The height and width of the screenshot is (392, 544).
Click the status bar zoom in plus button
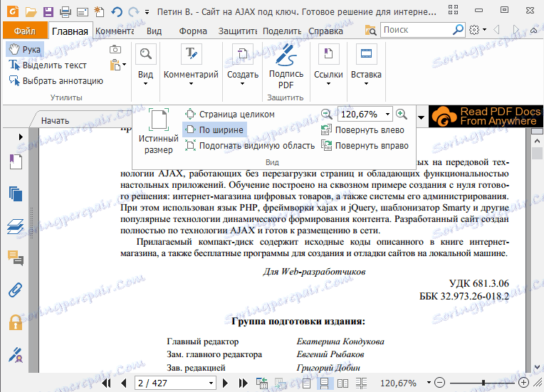click(x=523, y=383)
